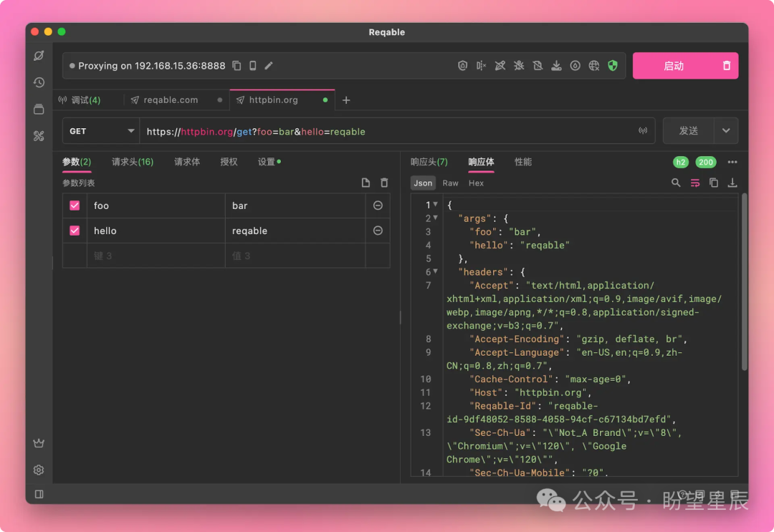This screenshot has height=532, width=774.
Task: Open the 性能 tab
Action: tap(523, 163)
